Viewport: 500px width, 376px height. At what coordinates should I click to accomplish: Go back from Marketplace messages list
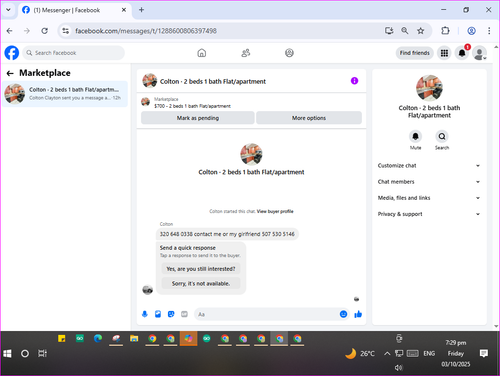point(10,73)
